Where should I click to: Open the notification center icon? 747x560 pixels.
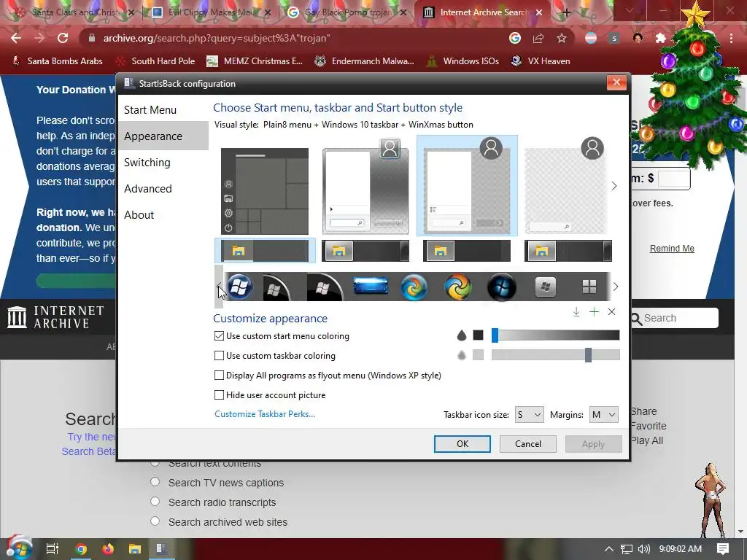pos(723,549)
